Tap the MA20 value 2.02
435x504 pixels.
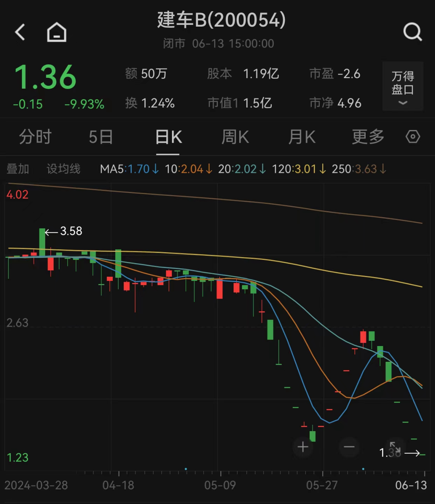click(x=242, y=169)
